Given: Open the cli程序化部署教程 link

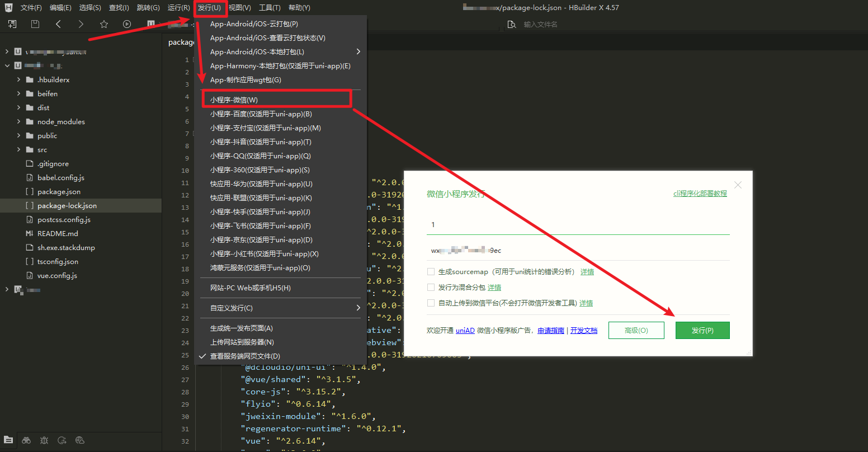Looking at the screenshot, I should tap(700, 193).
